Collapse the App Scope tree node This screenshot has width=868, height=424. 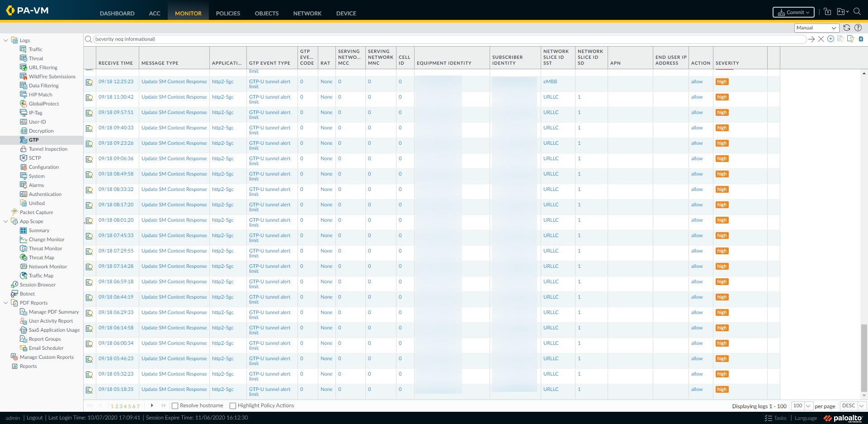pos(5,221)
